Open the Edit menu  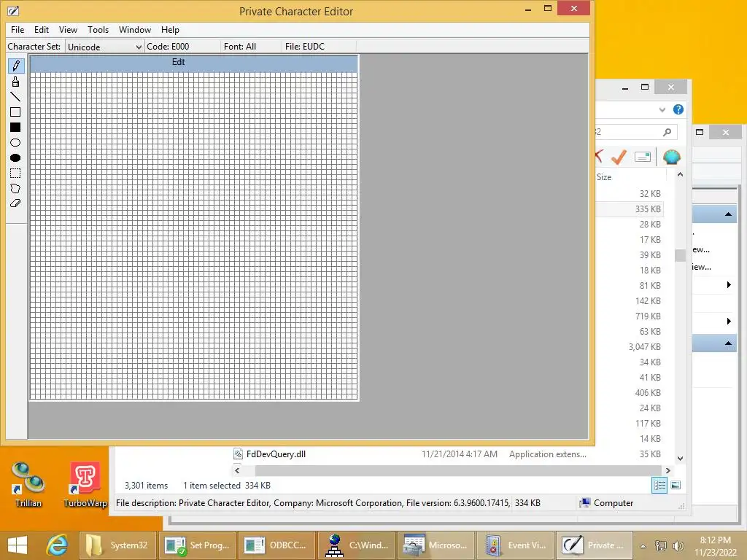pyautogui.click(x=42, y=29)
